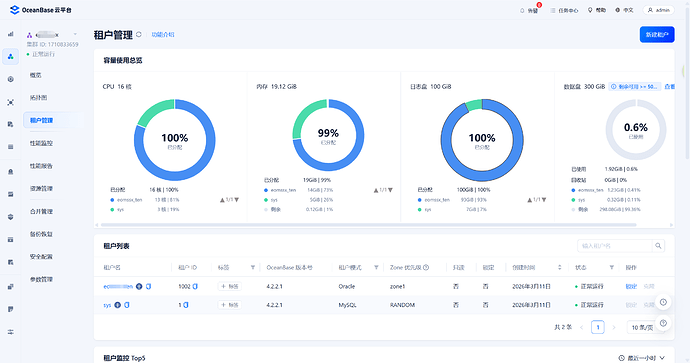Focus the 输入租户名 search field
690x363 pixels.
(x=614, y=246)
